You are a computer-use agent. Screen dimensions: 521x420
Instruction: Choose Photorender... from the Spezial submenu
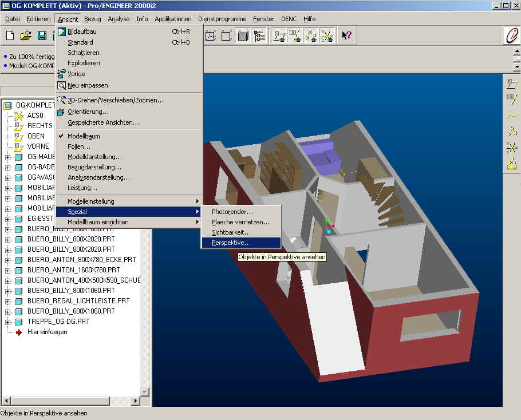tap(241, 212)
